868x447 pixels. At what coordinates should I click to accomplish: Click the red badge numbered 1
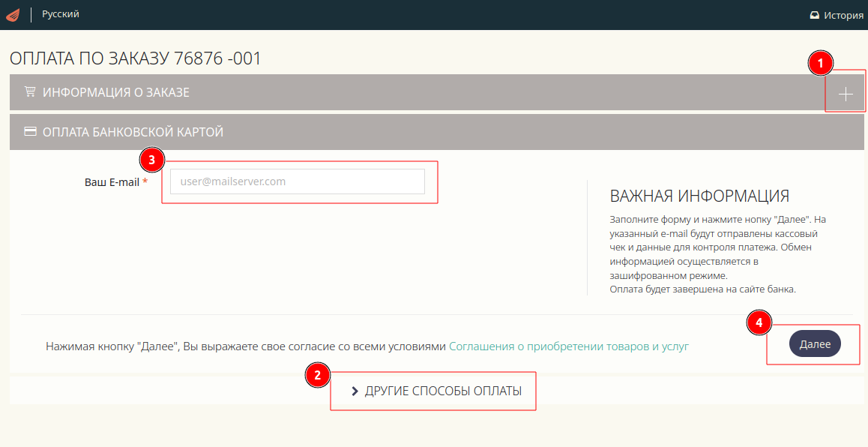820,64
